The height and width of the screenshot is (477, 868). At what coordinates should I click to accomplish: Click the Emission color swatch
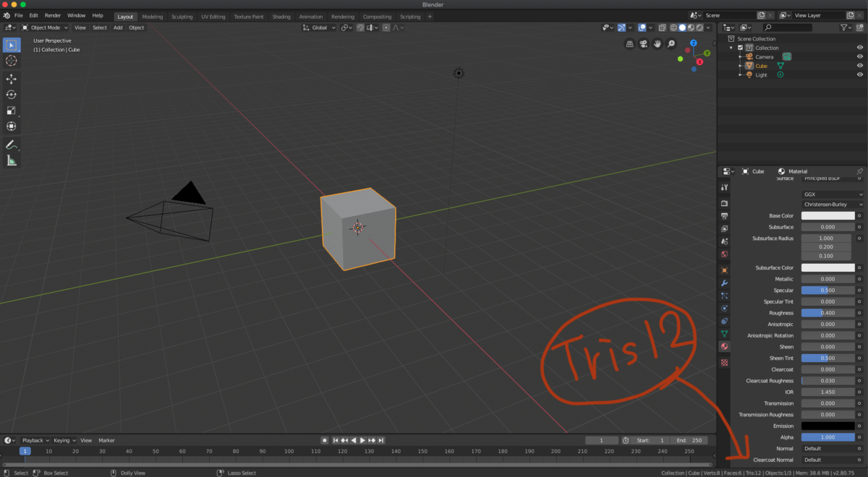point(827,426)
